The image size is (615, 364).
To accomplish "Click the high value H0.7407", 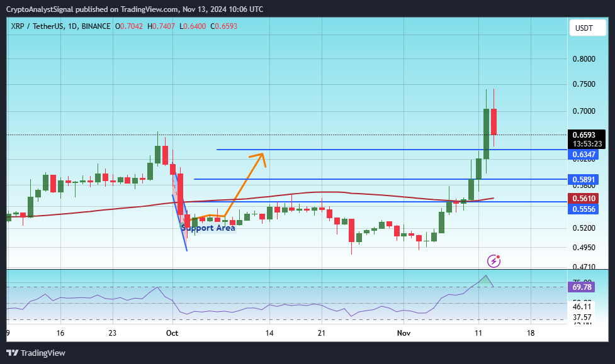I will (x=161, y=26).
